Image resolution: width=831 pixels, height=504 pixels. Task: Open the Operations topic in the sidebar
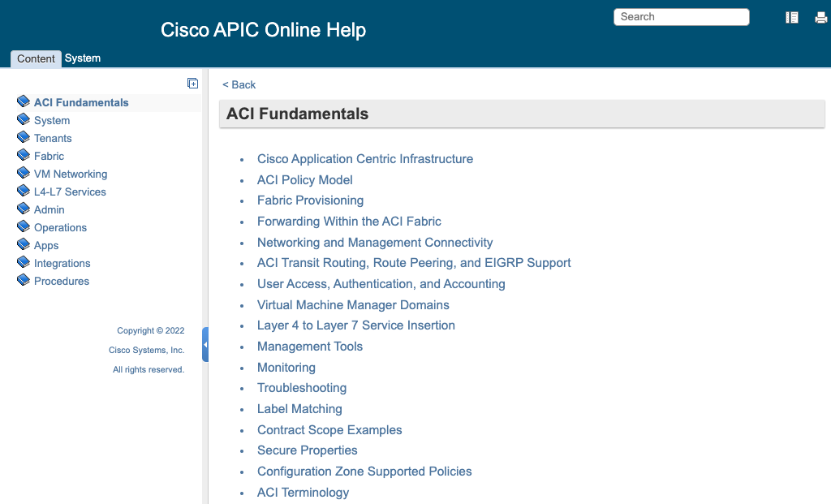coord(60,228)
